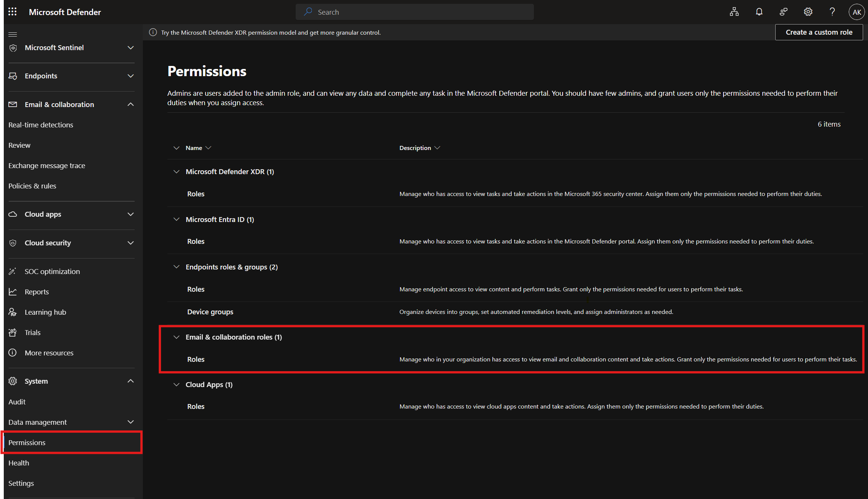Open Policies & rules in sidebar

[32, 186]
